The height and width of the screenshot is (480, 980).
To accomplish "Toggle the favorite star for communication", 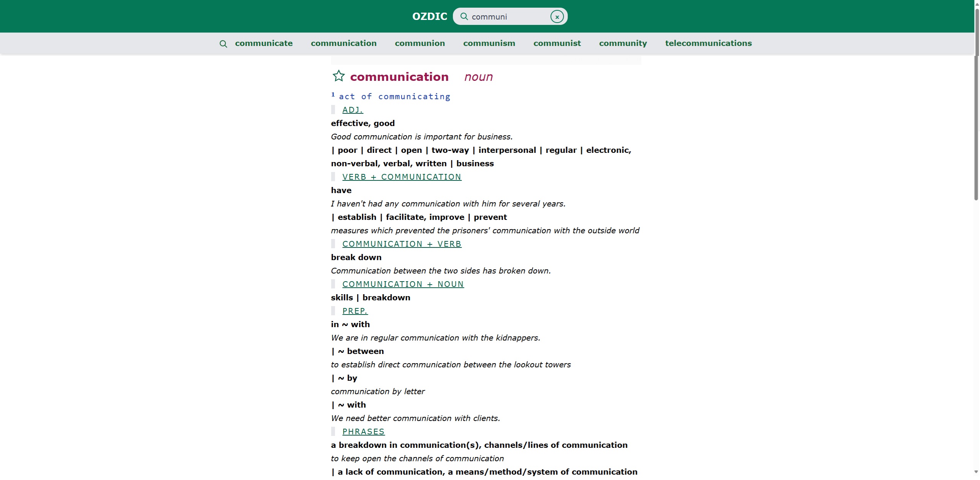I will coord(338,76).
